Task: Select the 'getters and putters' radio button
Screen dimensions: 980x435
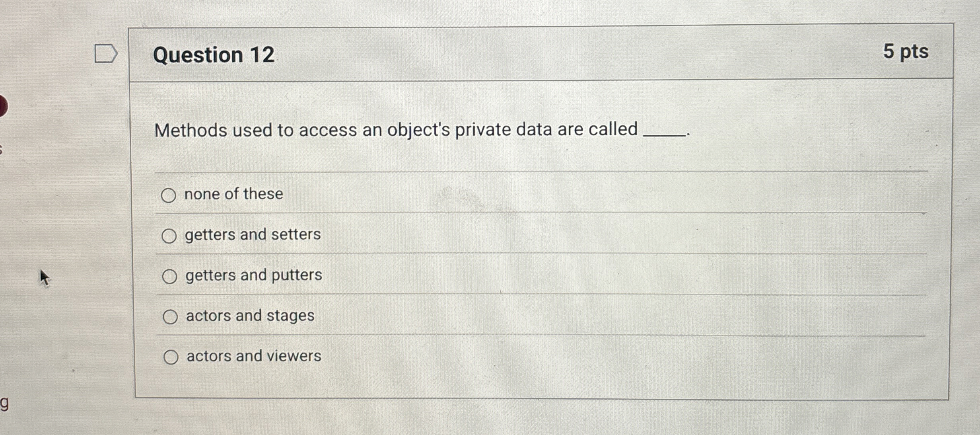Action: point(170,276)
